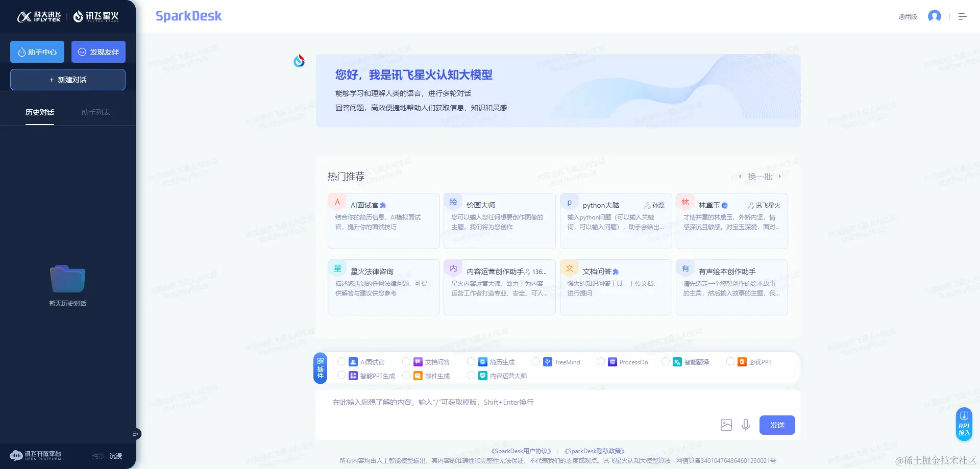
Task: Click the 智能翻译 plugin icon
Action: tap(677, 362)
